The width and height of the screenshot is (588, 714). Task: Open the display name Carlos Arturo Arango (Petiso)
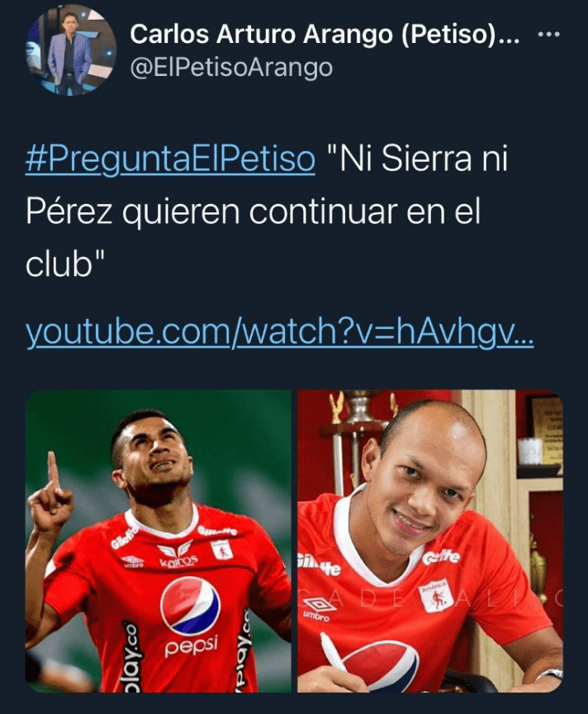point(325,34)
